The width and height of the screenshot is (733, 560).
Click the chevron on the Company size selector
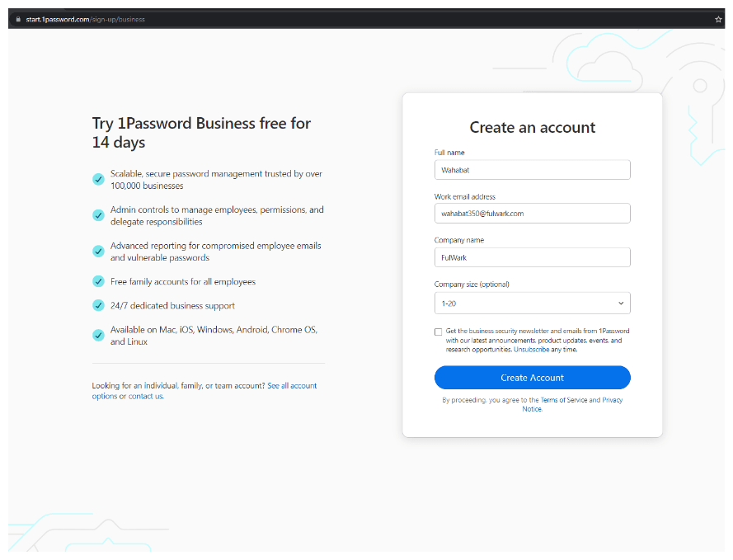tap(623, 303)
